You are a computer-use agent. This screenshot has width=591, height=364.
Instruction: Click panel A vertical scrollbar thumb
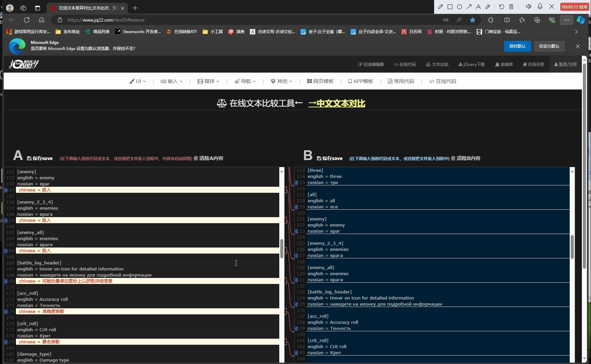point(282,249)
